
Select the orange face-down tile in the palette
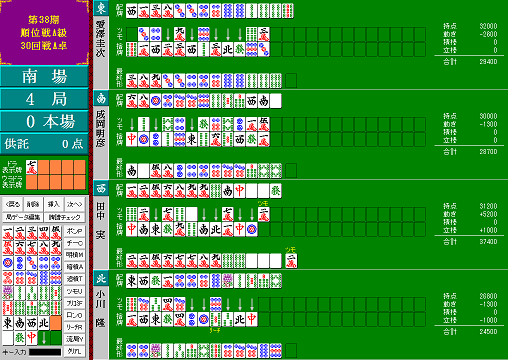click(x=56, y=323)
